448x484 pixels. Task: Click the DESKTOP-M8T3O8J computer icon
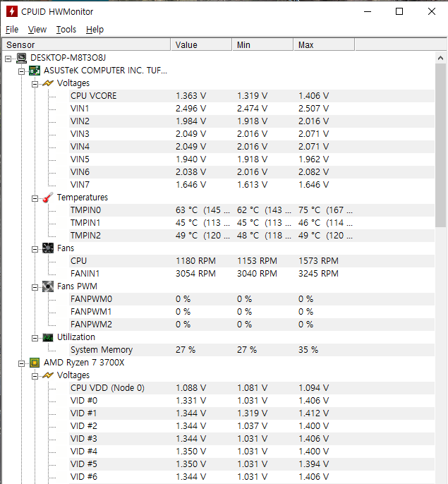[x=22, y=58]
